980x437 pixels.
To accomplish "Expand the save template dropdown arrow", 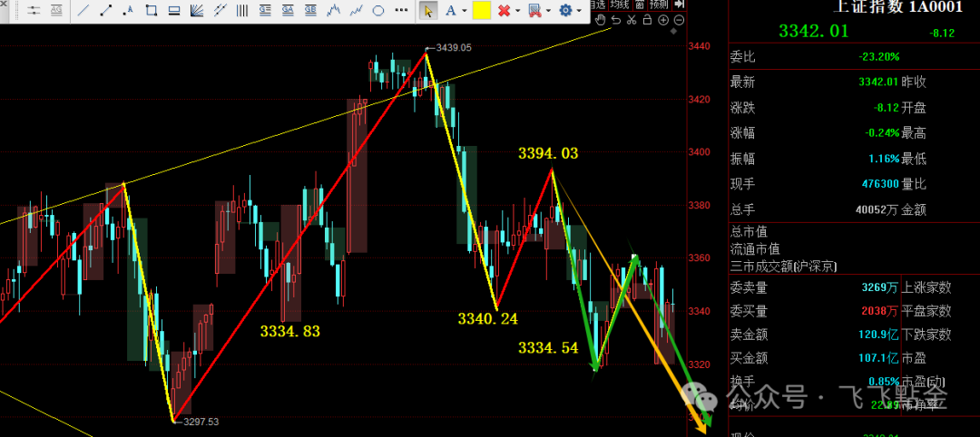I will tap(548, 11).
